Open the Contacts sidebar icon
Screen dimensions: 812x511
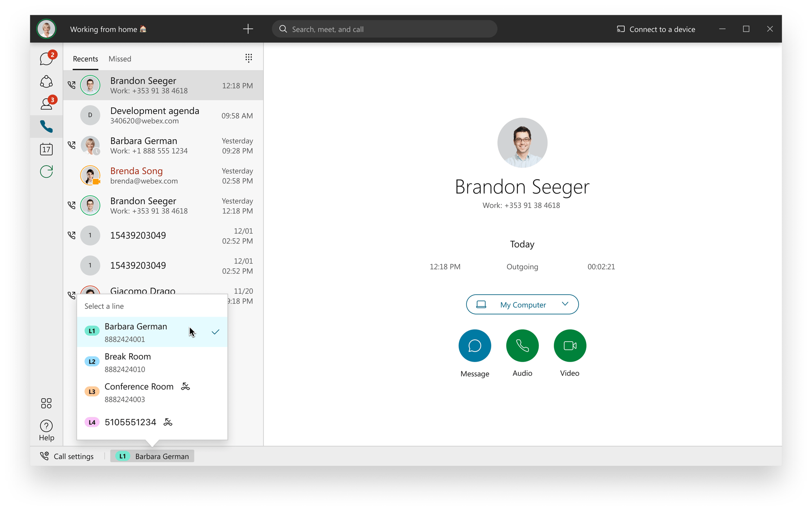(x=46, y=104)
